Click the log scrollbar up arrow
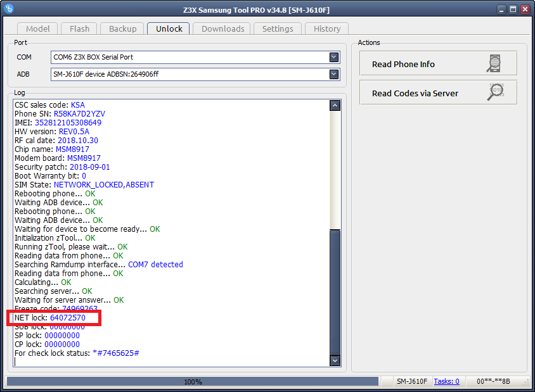 [x=335, y=106]
